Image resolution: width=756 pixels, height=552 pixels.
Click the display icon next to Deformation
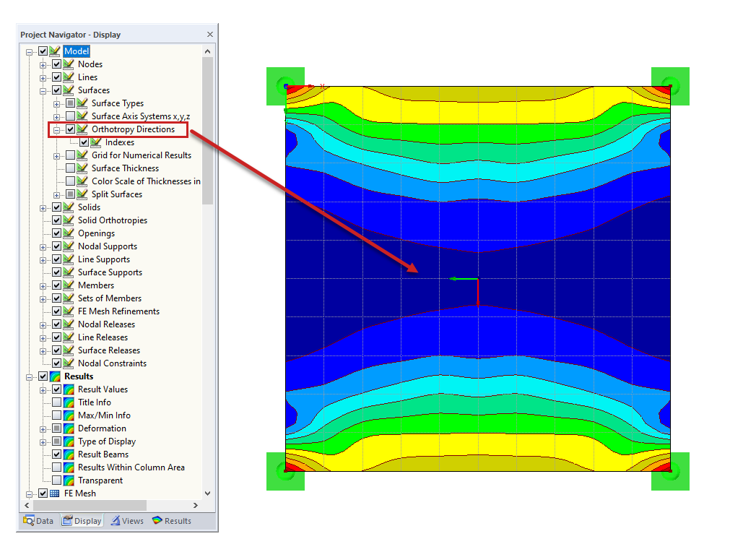[x=70, y=428]
